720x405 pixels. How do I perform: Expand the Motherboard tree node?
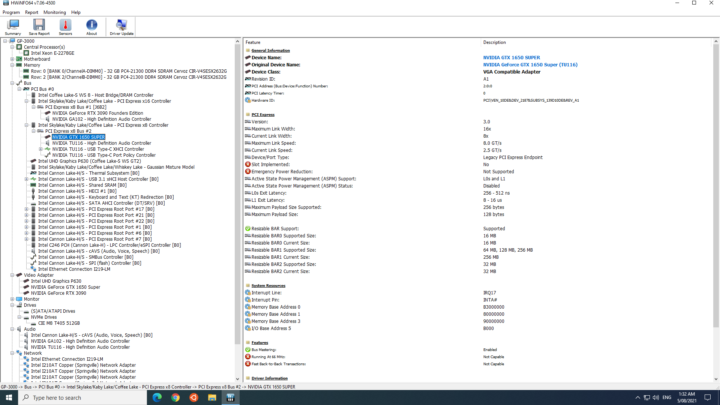(x=12, y=59)
